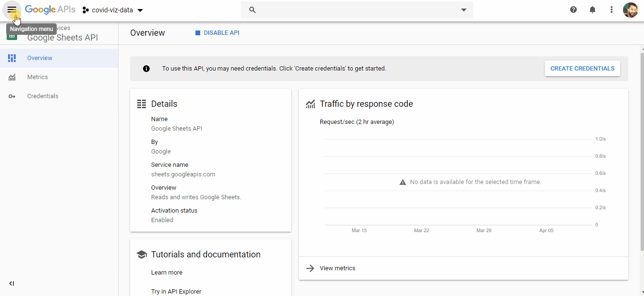644x296 pixels.
Task: Click the Apr 05 chart axis label
Action: pos(546,231)
